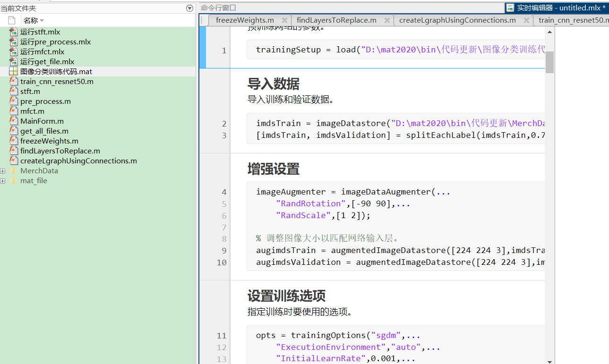Close the freezeWeights.m tab
609x364 pixels.
(284, 20)
